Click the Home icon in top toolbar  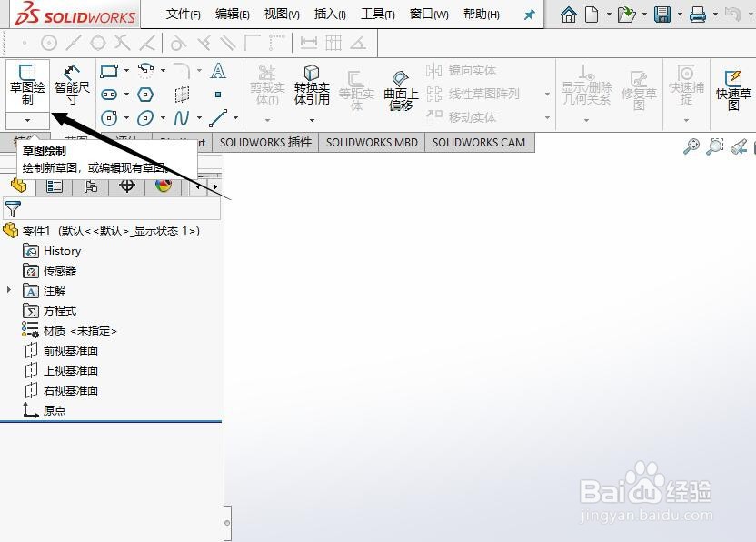[569, 15]
